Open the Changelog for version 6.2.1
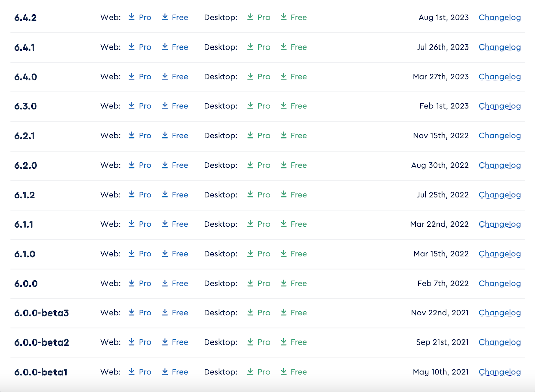 coord(500,136)
